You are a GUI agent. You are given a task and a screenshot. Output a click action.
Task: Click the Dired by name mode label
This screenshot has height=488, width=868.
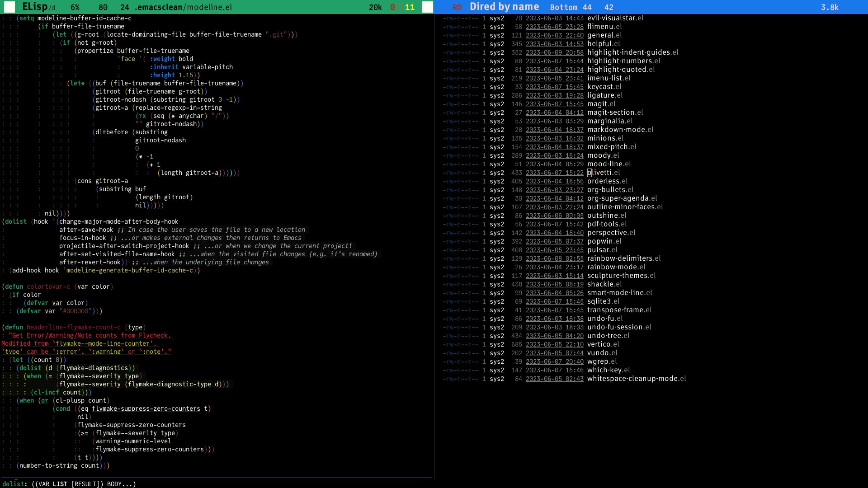[504, 7]
